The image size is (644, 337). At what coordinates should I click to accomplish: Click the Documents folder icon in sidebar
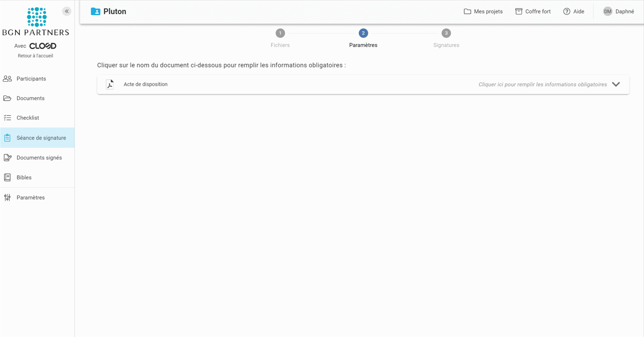7,98
